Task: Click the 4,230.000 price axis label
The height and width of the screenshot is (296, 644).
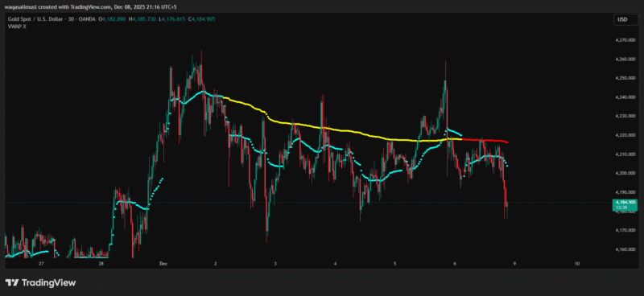Action: click(x=625, y=116)
